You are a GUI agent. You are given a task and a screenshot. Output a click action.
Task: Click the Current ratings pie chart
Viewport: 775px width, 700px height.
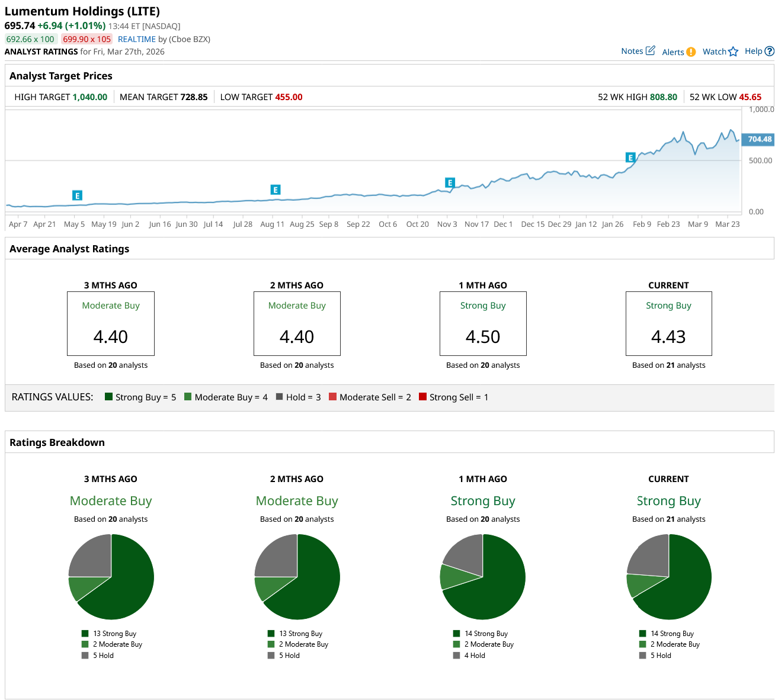[669, 577]
